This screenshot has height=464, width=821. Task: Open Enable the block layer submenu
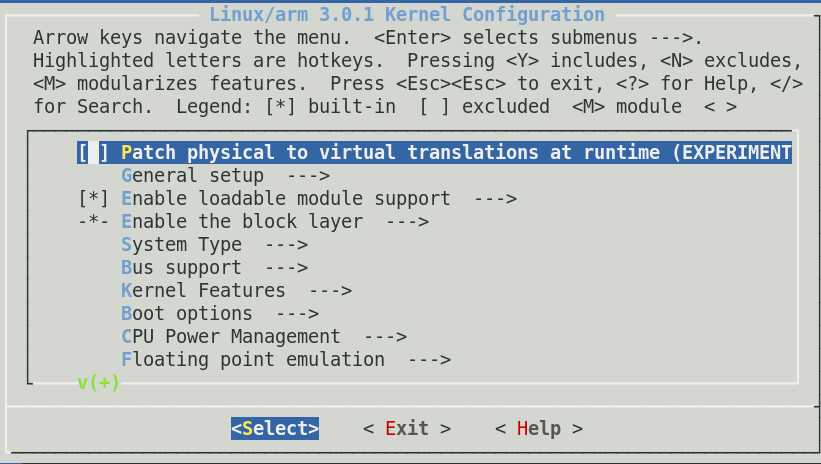[x=275, y=222]
